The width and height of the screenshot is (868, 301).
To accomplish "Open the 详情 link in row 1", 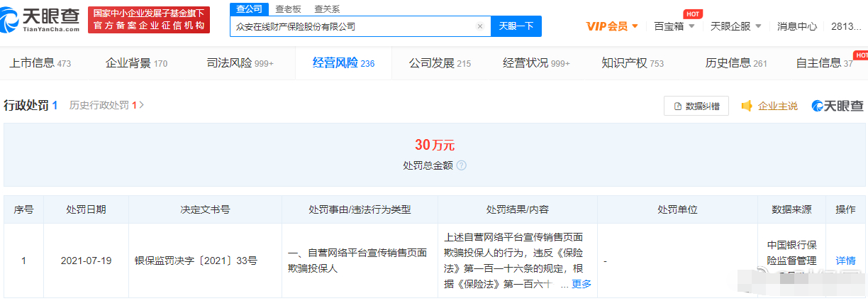I will point(846,261).
